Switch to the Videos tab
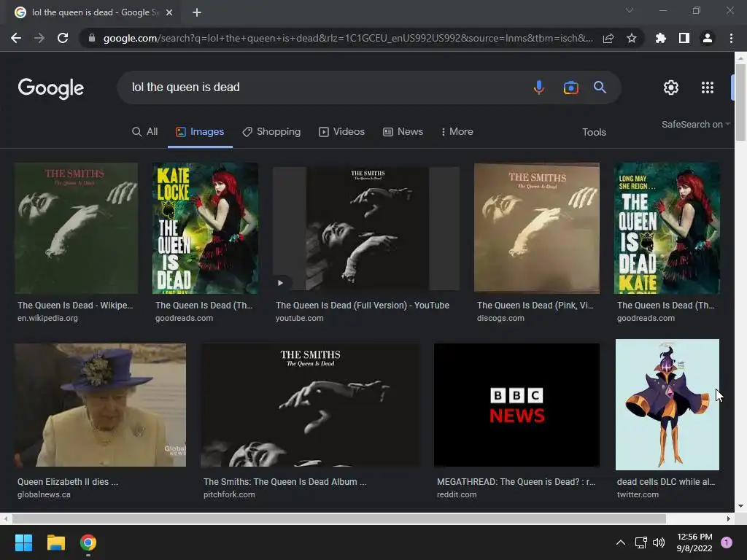747x560 pixels. point(341,132)
